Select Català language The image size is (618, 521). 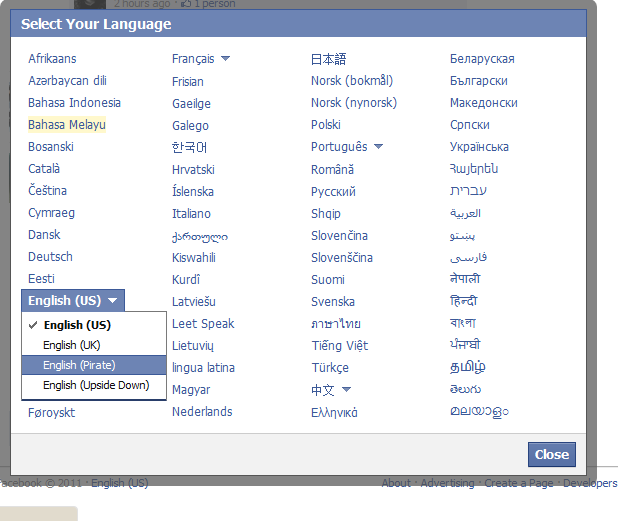click(x=44, y=169)
